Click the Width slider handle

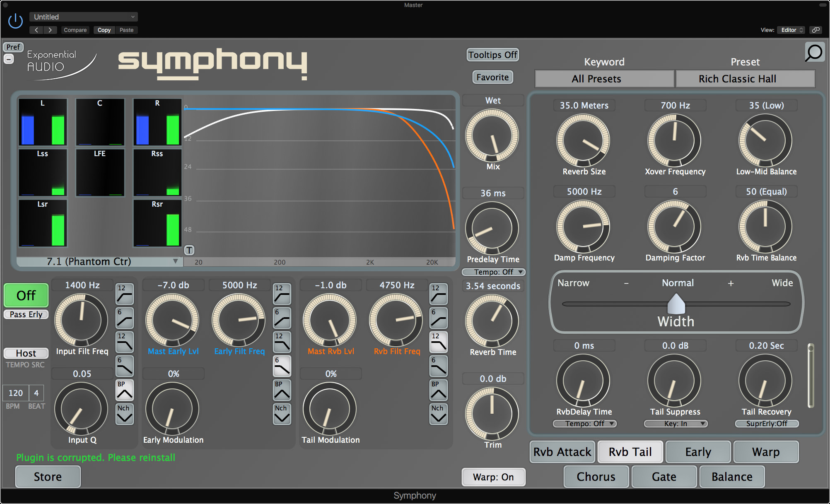pos(676,304)
